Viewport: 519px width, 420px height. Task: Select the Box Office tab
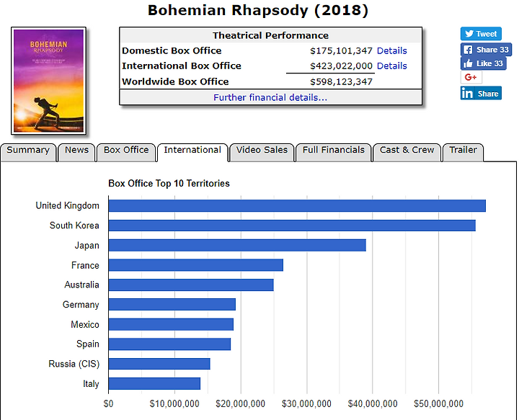(x=126, y=151)
